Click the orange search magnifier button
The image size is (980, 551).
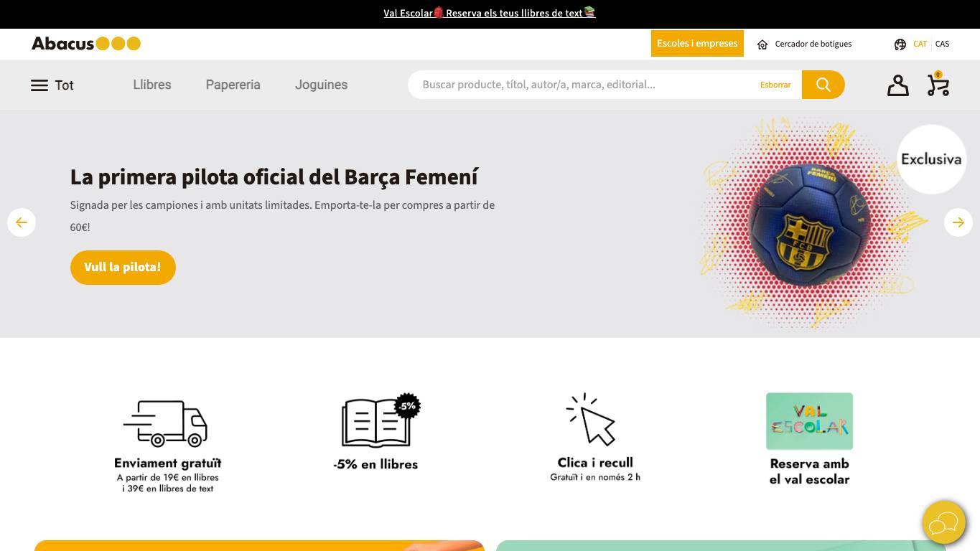(x=823, y=85)
